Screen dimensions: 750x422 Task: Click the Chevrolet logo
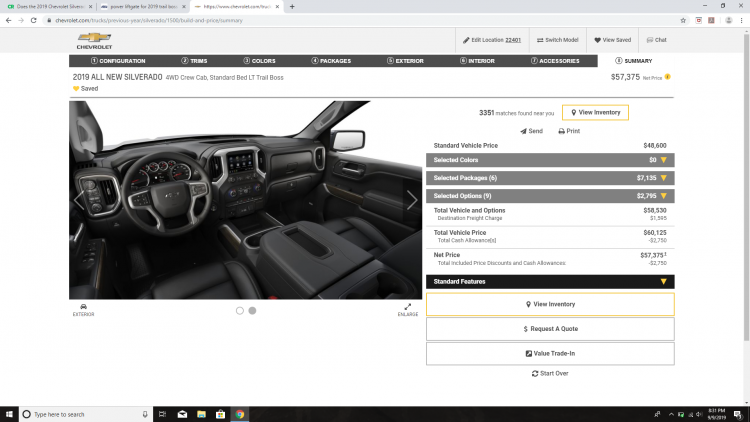(94, 41)
